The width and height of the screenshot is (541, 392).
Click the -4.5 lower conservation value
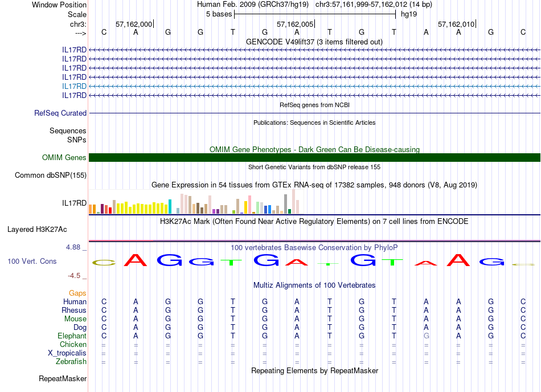point(74,275)
